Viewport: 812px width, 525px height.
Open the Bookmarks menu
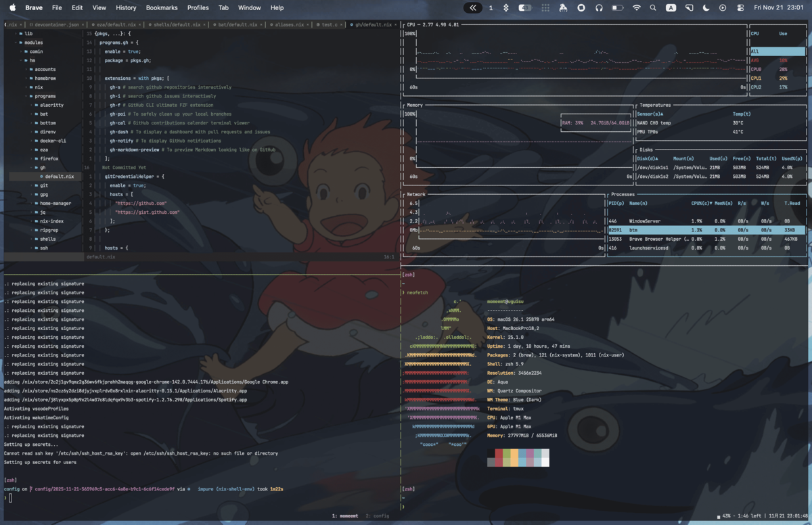[x=162, y=7]
